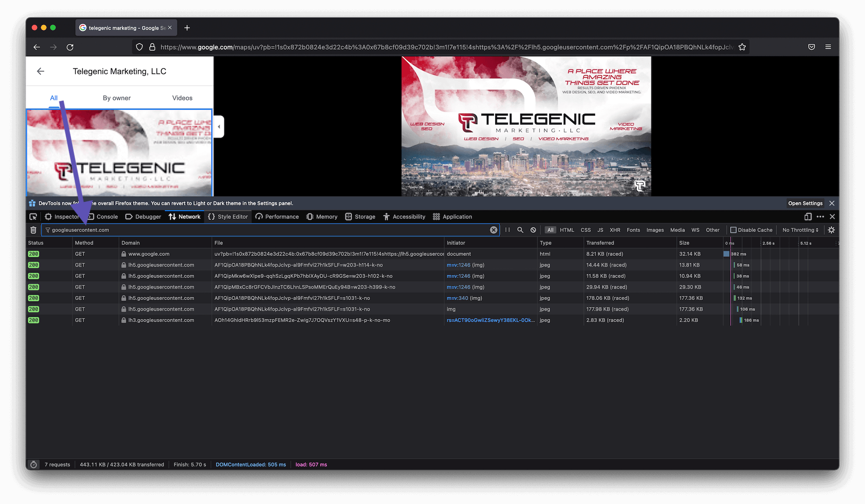Activate the element picker tool

click(33, 217)
